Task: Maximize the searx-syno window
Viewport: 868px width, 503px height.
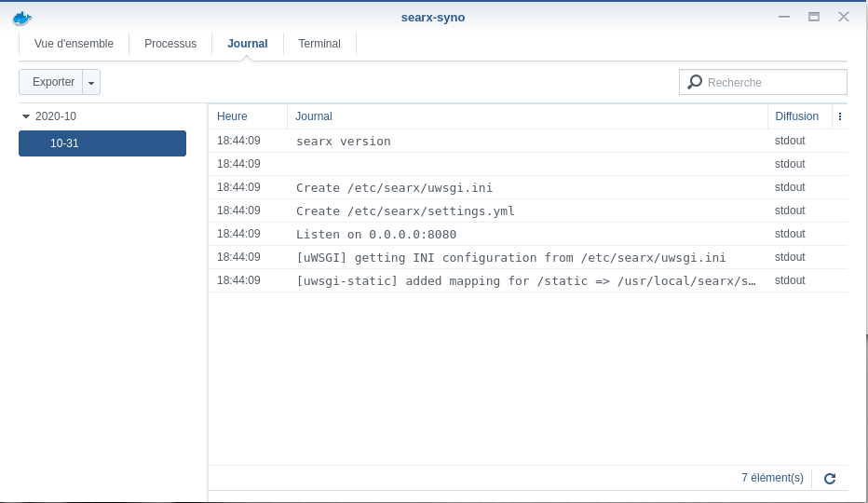Action: (x=814, y=17)
